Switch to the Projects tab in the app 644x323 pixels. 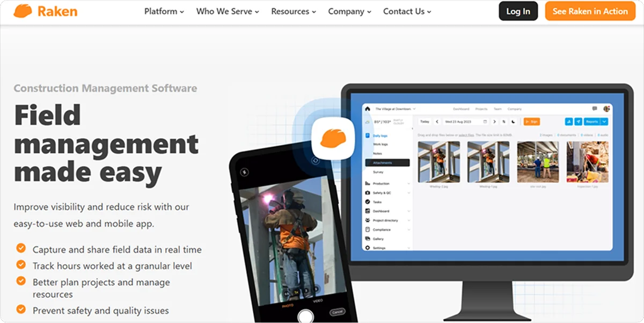point(481,109)
